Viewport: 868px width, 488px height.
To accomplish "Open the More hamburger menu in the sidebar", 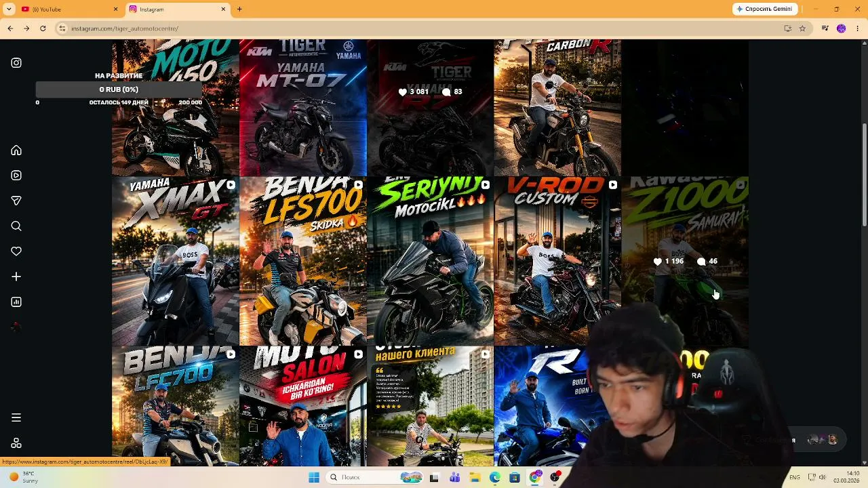I will pos(16,418).
